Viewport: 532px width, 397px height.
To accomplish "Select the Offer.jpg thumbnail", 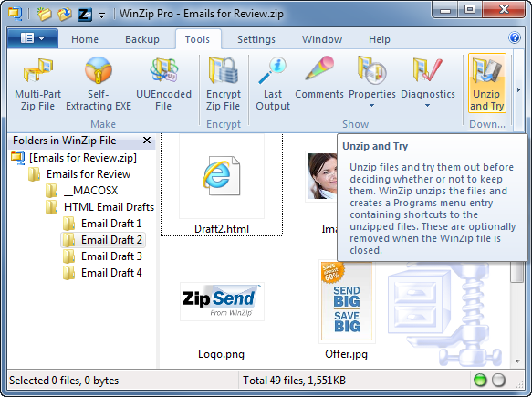I will click(346, 302).
